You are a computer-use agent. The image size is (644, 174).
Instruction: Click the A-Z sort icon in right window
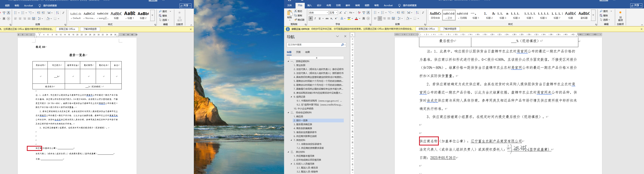click(x=417, y=13)
